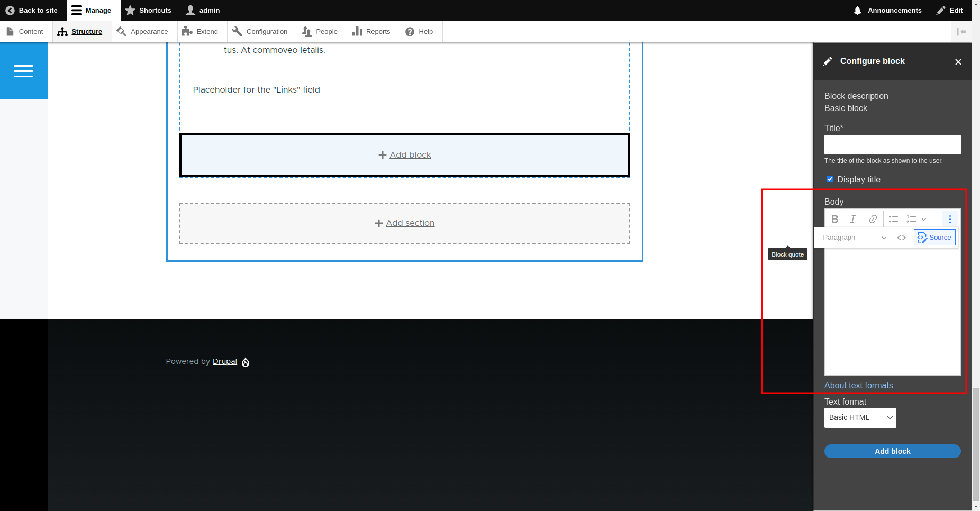
Task: Collapse the left sidebar hamburger menu
Action: click(x=24, y=70)
